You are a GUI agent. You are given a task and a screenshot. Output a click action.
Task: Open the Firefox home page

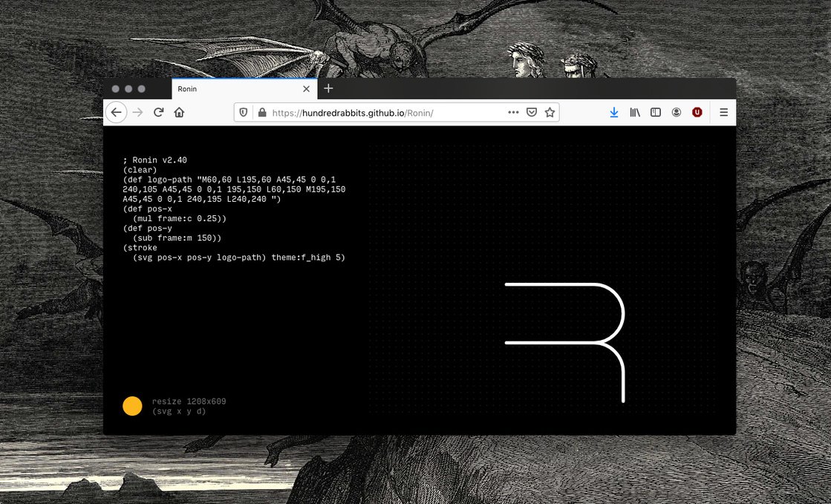179,112
